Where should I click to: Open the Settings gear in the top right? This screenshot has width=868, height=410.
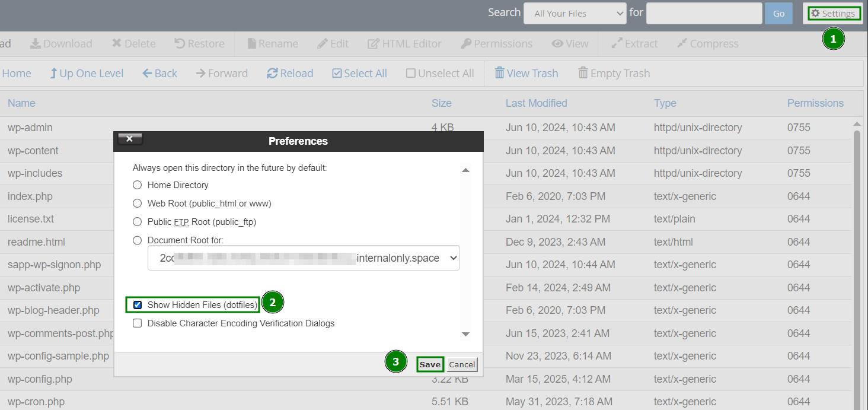pos(834,13)
